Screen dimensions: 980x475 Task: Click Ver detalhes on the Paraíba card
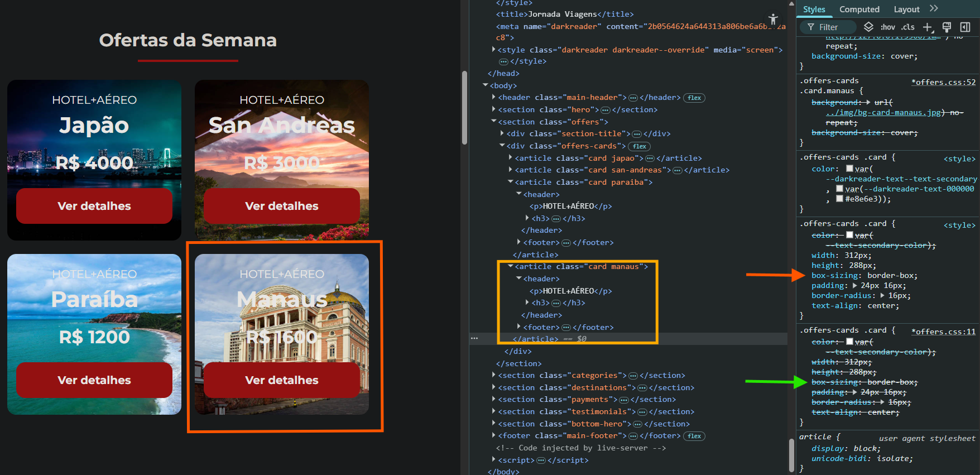point(94,380)
